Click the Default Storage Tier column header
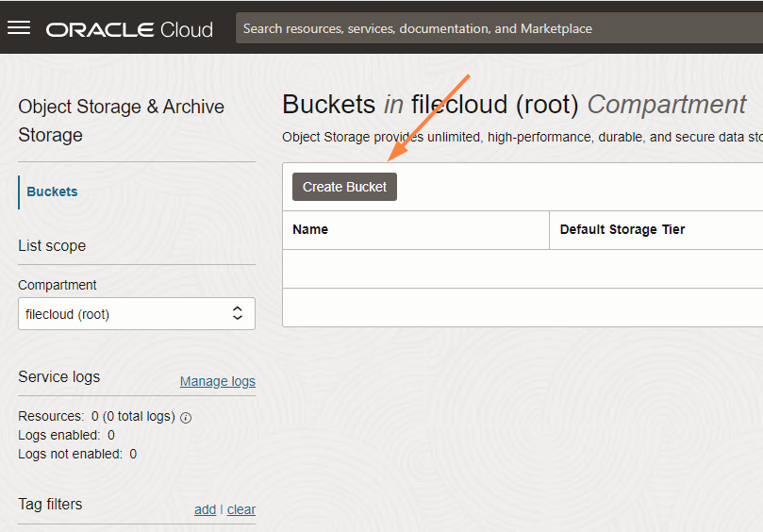763x532 pixels. click(x=622, y=229)
